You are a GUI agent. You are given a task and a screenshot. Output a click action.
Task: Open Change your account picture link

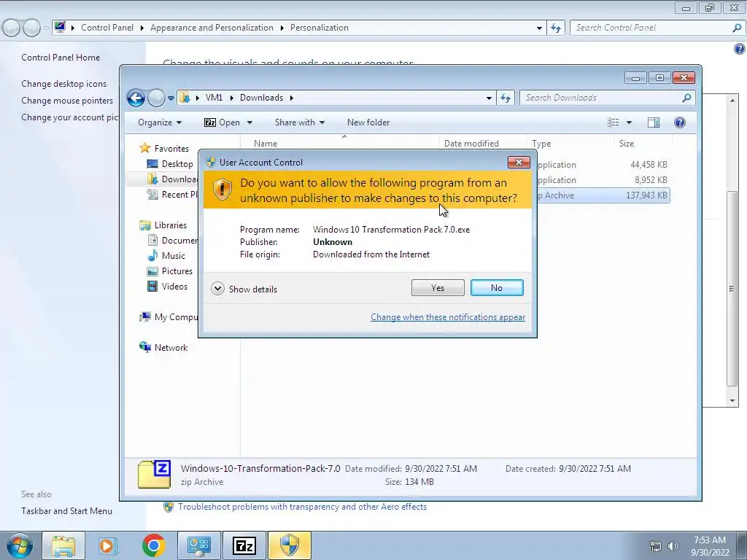pyautogui.click(x=70, y=117)
